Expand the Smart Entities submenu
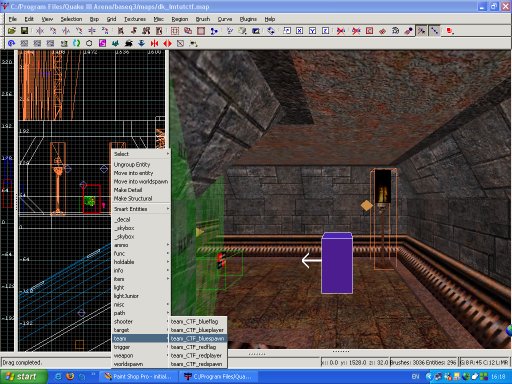Screen dimensions: 512x384 point(141,209)
